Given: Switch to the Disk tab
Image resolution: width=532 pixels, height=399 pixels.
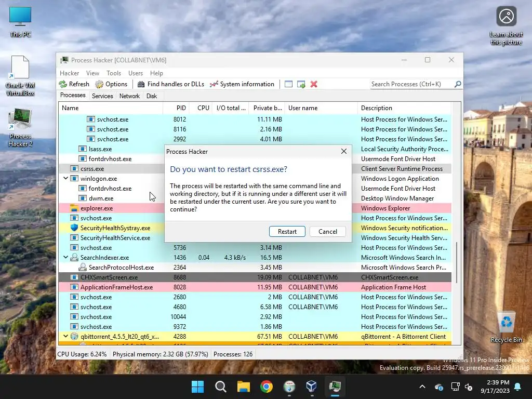Looking at the screenshot, I should coord(152,96).
